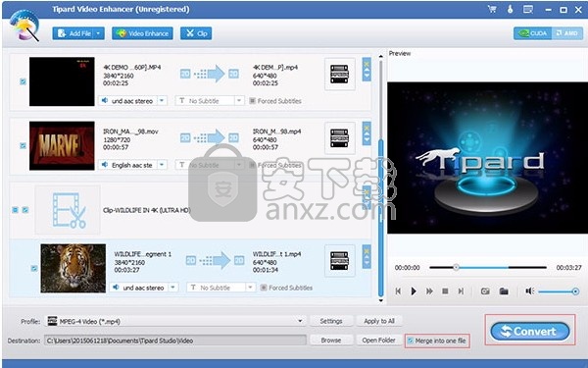Viewport: 588px width, 368px height.
Task: Click scroll up arrow of file list
Action: pyautogui.click(x=381, y=56)
